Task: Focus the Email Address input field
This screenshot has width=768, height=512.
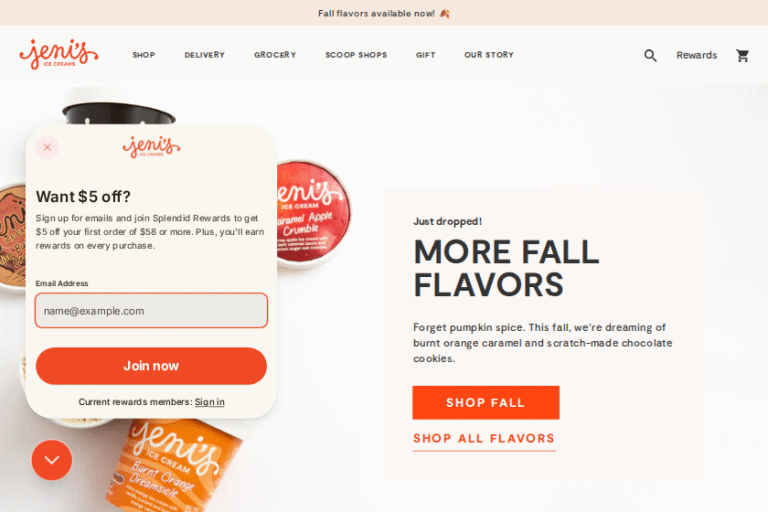Action: click(151, 311)
